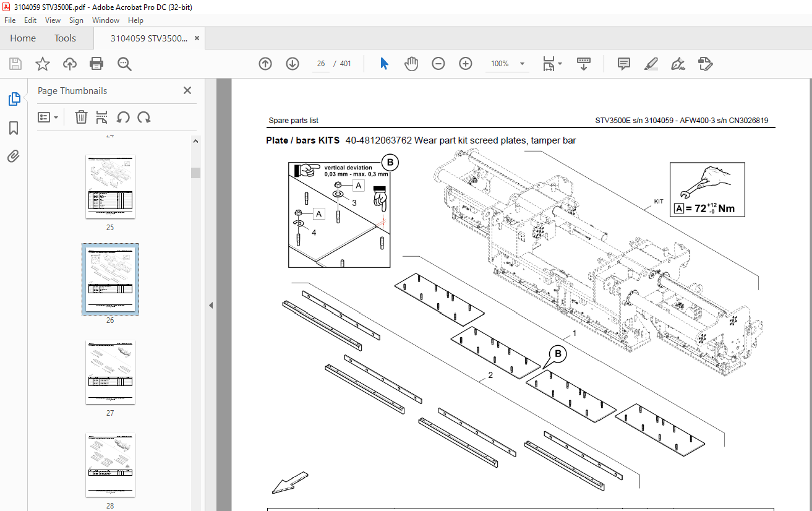
Task: Close the Page Thumbnails panel
Action: 187,90
